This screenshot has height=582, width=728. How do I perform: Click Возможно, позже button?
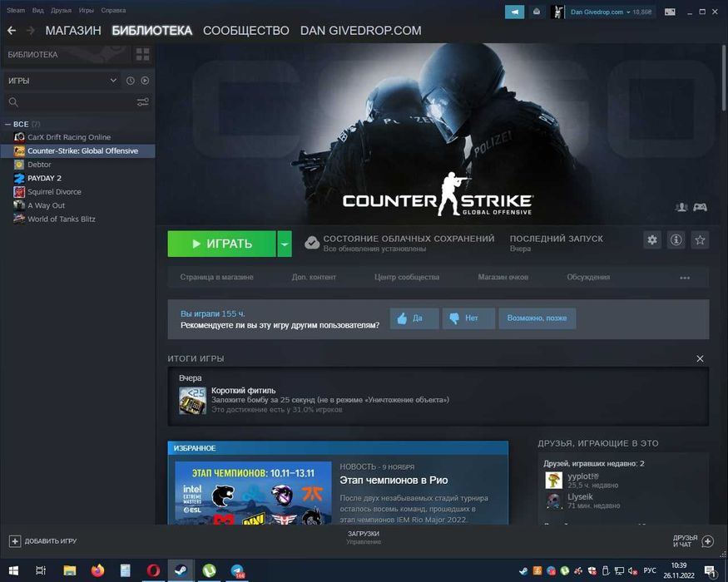(x=537, y=318)
